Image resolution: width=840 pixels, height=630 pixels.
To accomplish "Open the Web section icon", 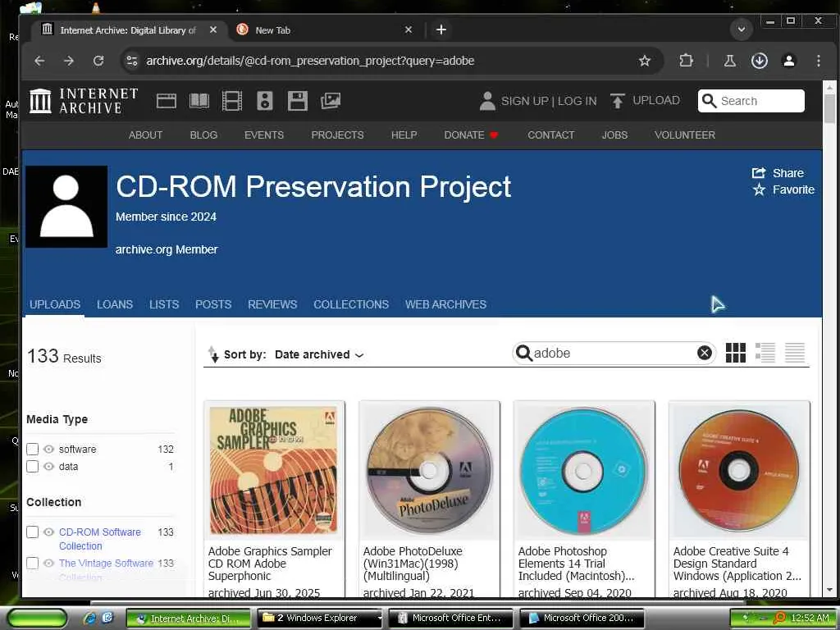I will [166, 101].
